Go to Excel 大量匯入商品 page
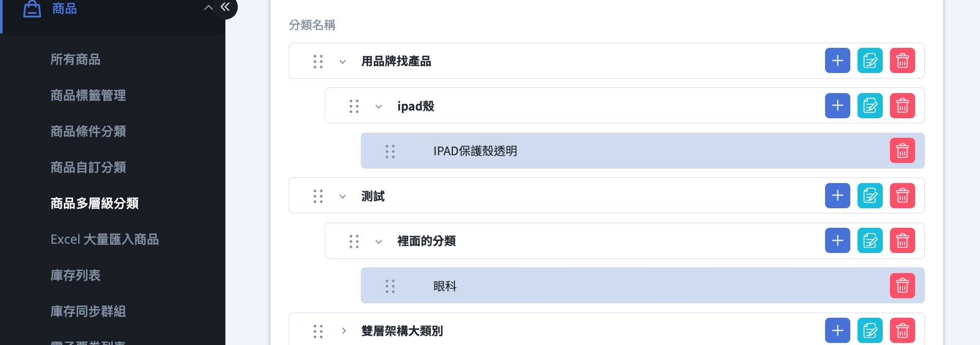This screenshot has width=980, height=345. tap(104, 240)
